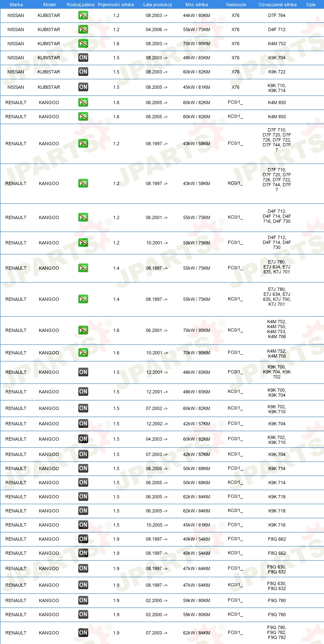Screen dimensions: 324x644
Task: Select the 48kW / 65KM cell in the Nissan row
Action: [x=196, y=58]
